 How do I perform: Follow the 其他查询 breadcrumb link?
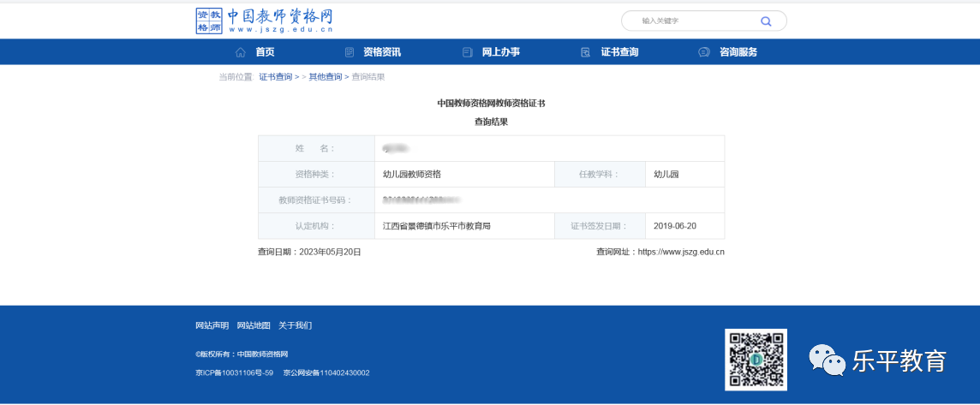pos(325,77)
